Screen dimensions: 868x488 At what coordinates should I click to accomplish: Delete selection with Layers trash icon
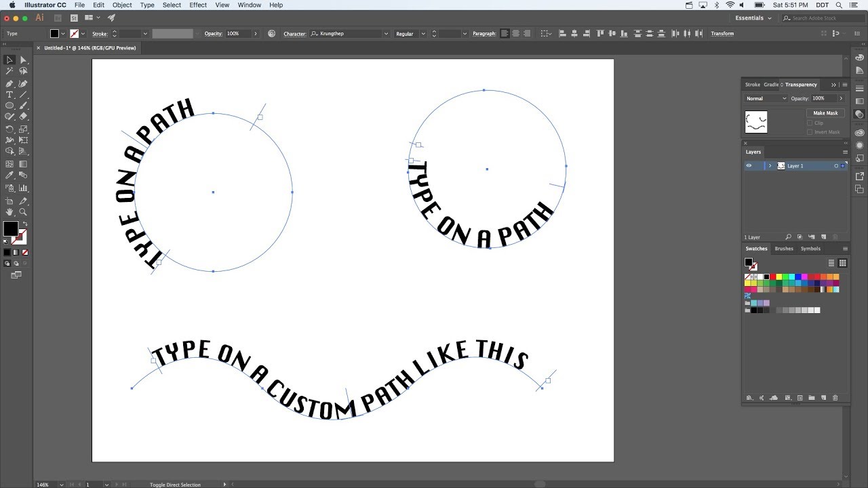click(836, 237)
